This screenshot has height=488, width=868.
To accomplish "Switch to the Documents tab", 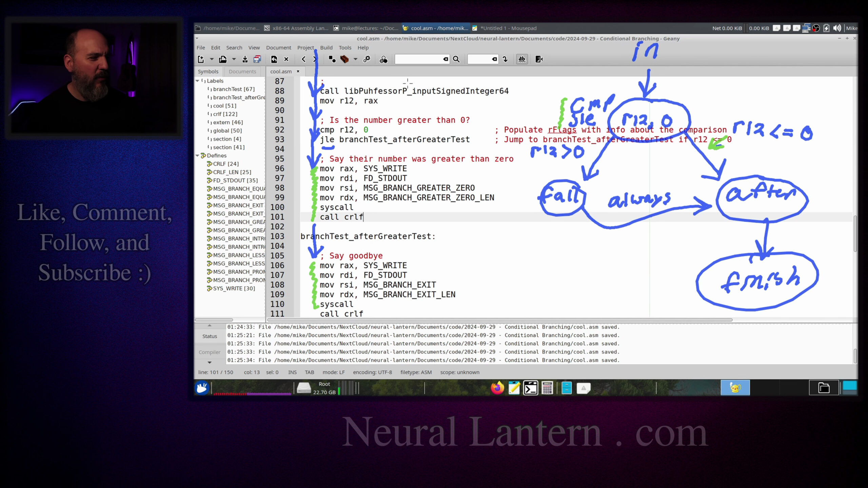I will point(242,71).
